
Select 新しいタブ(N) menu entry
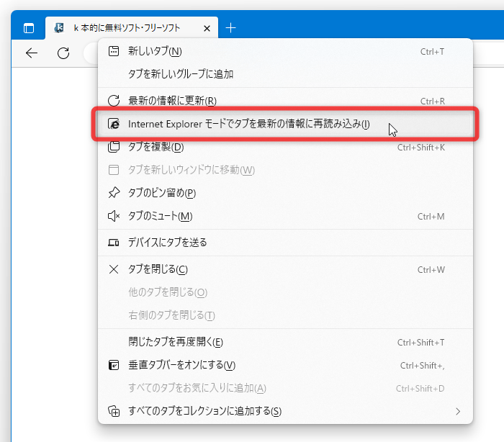(x=285, y=51)
